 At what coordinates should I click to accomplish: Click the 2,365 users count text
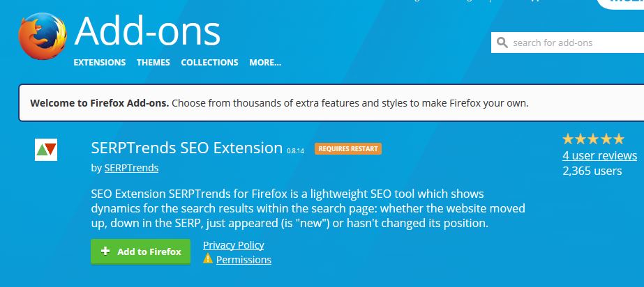(592, 170)
